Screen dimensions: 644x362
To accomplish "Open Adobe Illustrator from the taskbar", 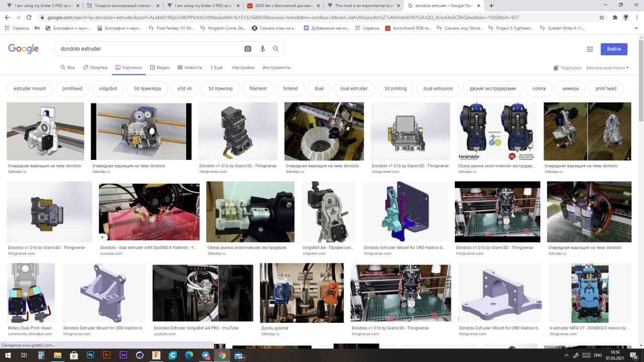I will 107,355.
